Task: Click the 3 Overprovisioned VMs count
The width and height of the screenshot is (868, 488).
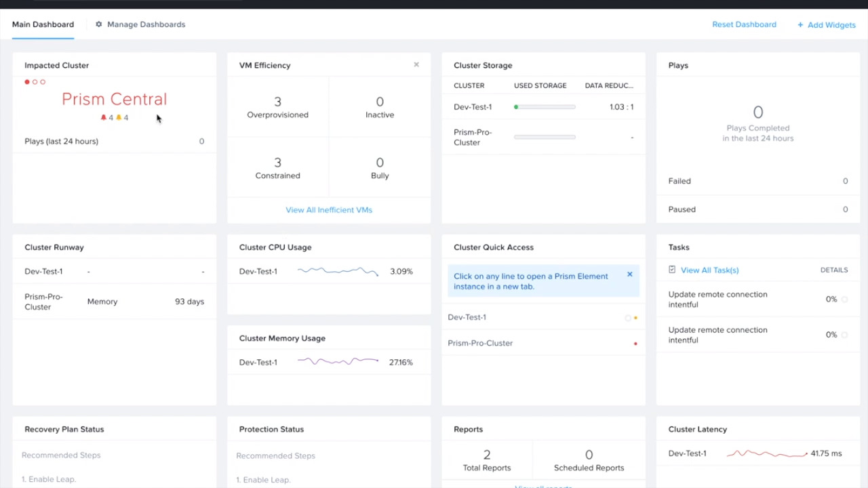Action: (x=277, y=102)
